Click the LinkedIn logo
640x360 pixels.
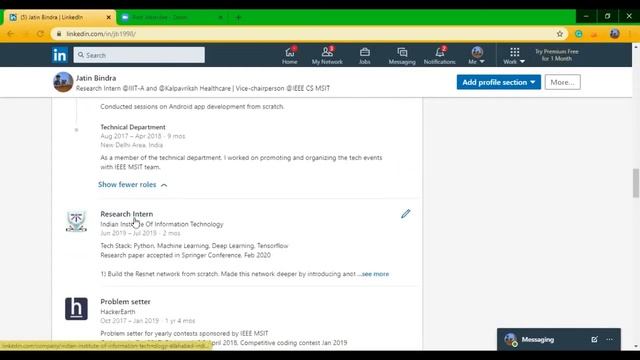click(60, 55)
